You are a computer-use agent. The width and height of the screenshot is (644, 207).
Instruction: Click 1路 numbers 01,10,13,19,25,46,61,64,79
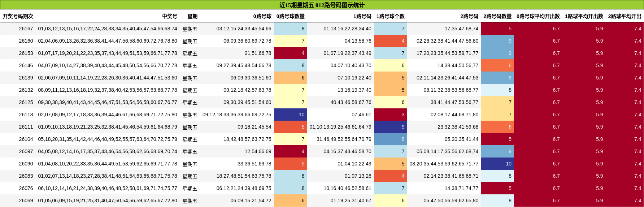coord(340,127)
